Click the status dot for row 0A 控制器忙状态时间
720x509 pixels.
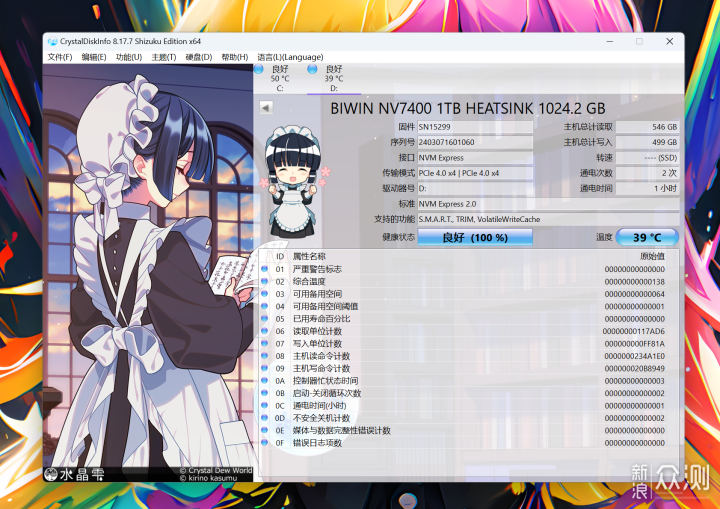[x=264, y=380]
